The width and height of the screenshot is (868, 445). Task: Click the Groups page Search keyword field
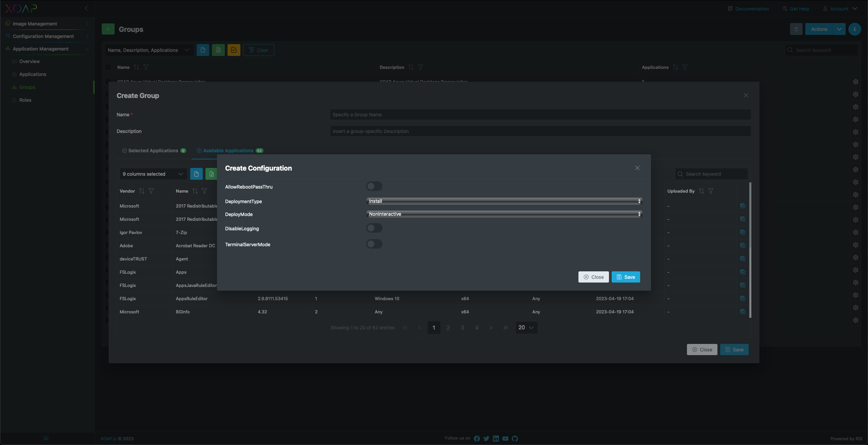pos(821,50)
